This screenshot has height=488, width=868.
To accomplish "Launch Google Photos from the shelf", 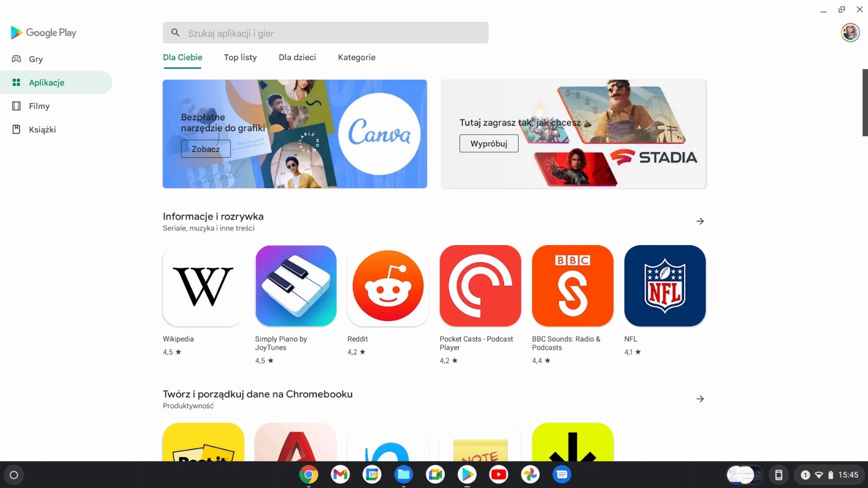I will click(x=530, y=475).
